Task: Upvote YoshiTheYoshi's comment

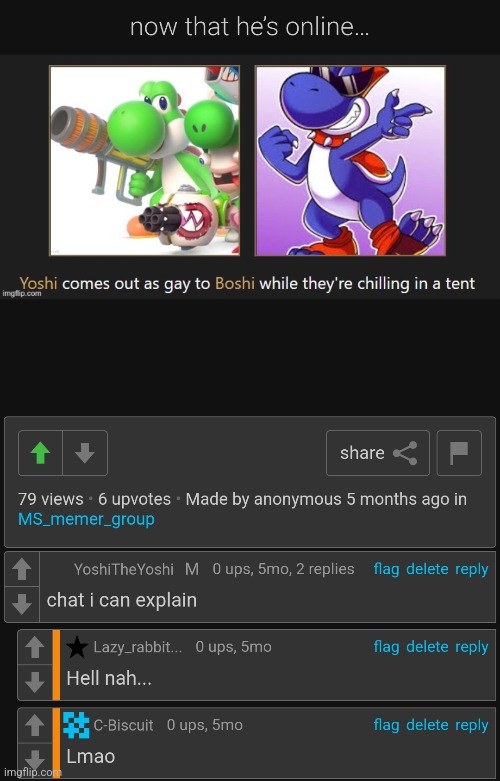Action: coord(22,569)
